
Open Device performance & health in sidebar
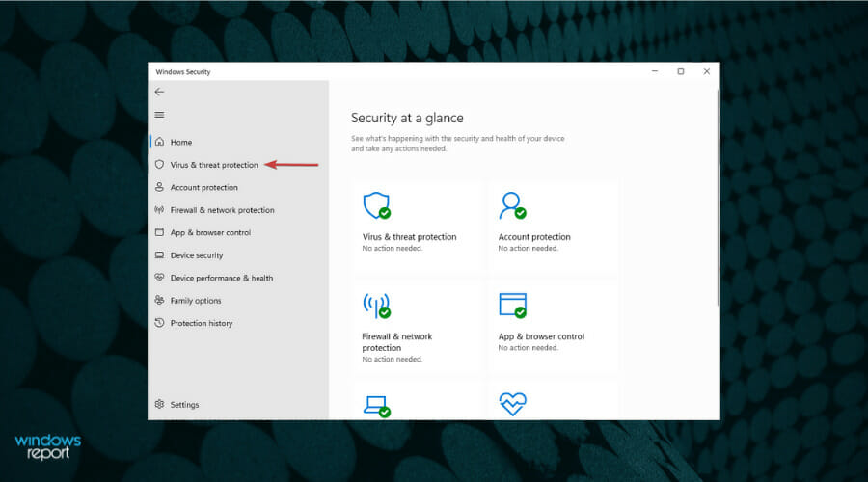click(x=222, y=278)
